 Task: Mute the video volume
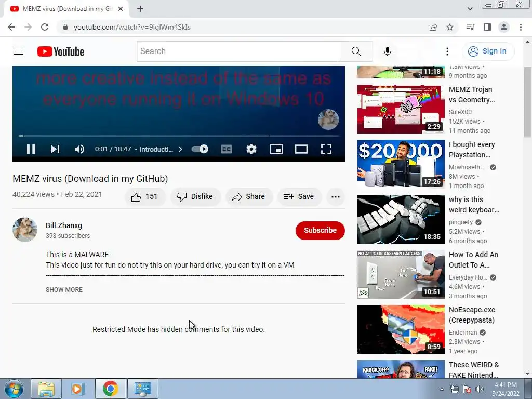point(79,149)
